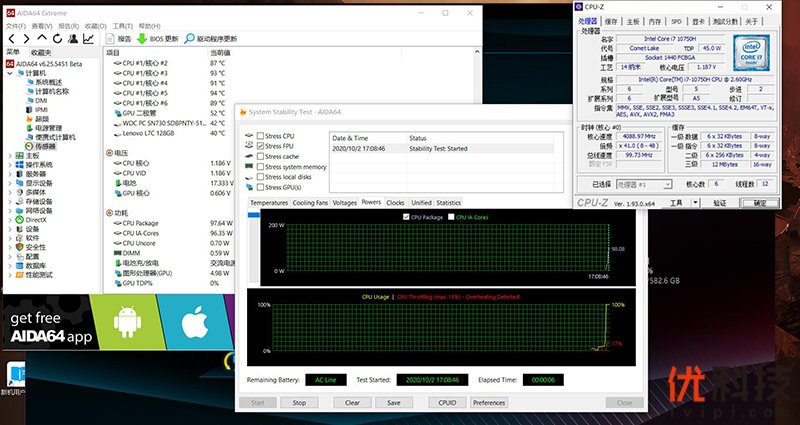
Task: Click the CPUID button
Action: (447, 403)
